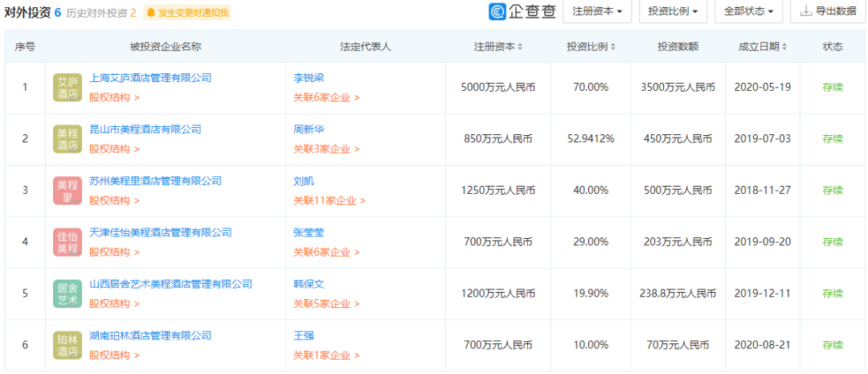Click the 52.9412% investment ratio cell
This screenshot has height=374, width=868.
591,139
